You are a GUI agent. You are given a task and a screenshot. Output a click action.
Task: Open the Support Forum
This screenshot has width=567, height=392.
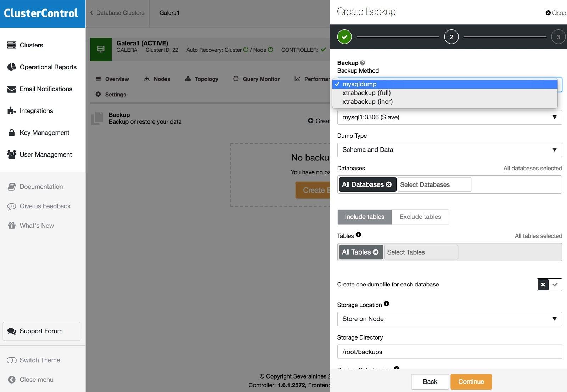click(41, 331)
